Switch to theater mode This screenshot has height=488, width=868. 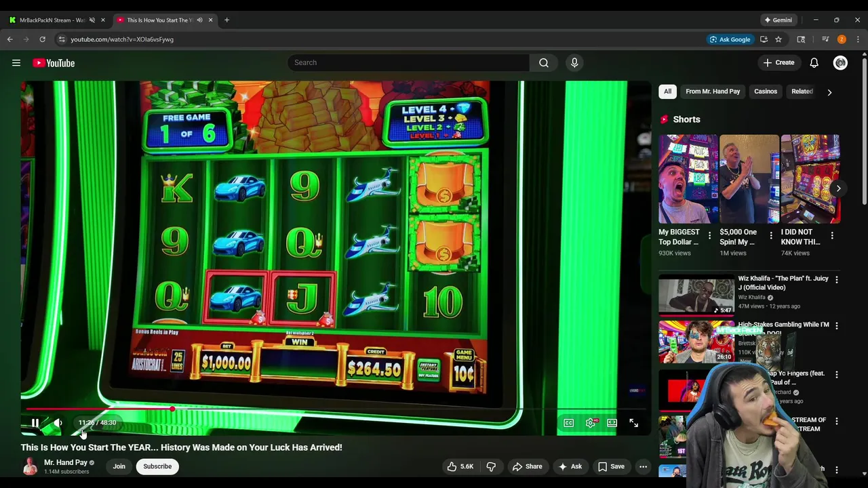coord(612,423)
